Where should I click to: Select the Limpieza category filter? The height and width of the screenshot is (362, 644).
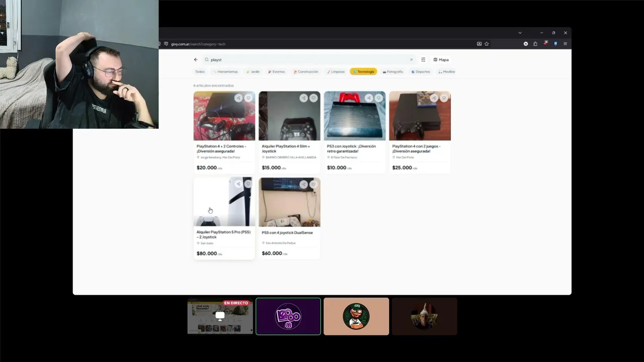point(336,71)
